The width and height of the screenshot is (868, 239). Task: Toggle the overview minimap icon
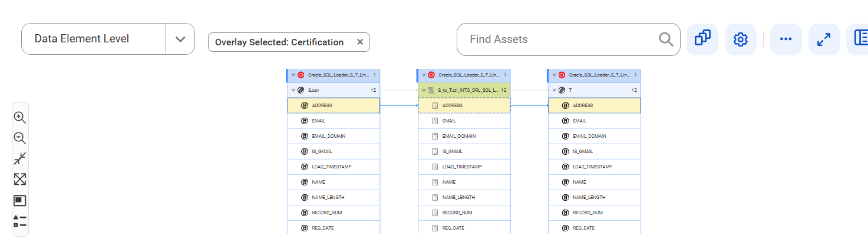tap(19, 200)
